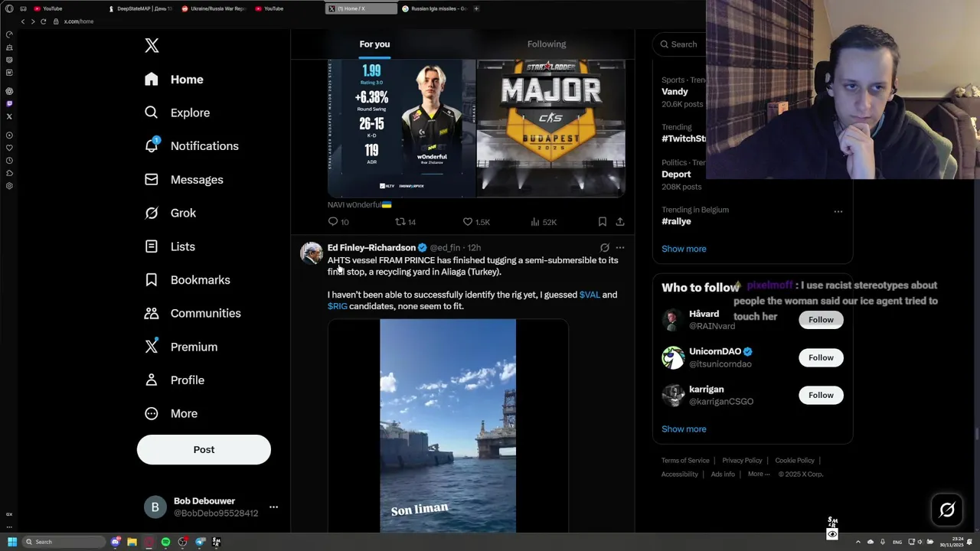
Task: Switch to For you tab
Action: tap(374, 44)
